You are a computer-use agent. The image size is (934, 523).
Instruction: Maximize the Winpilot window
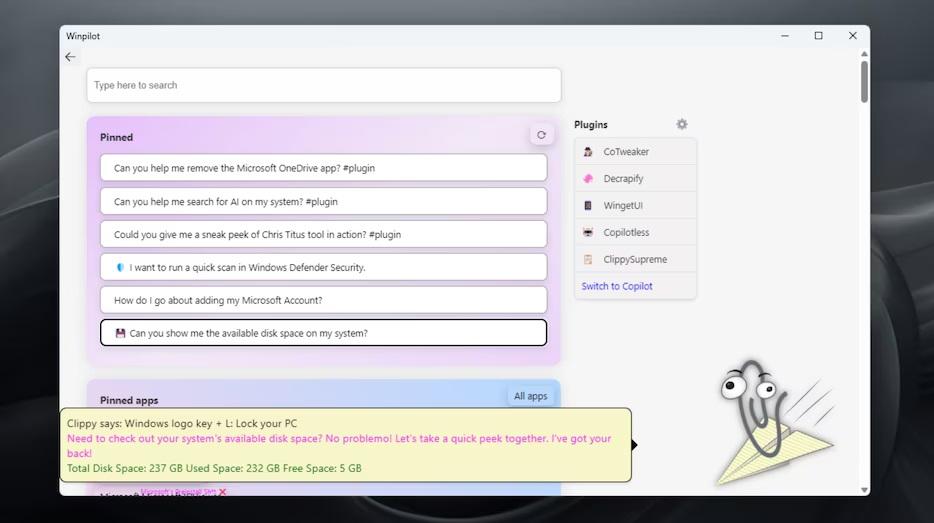click(x=818, y=36)
